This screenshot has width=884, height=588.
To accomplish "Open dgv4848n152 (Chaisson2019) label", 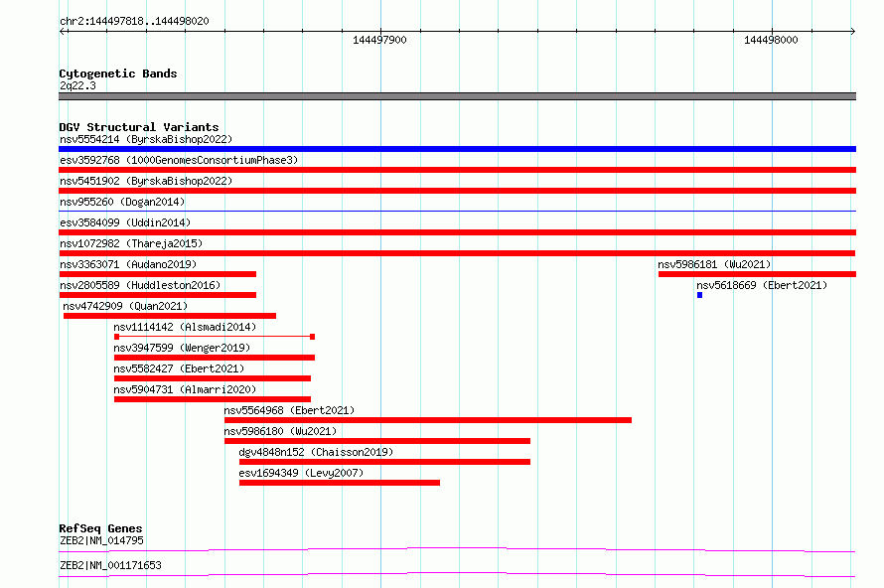I will click(316, 452).
